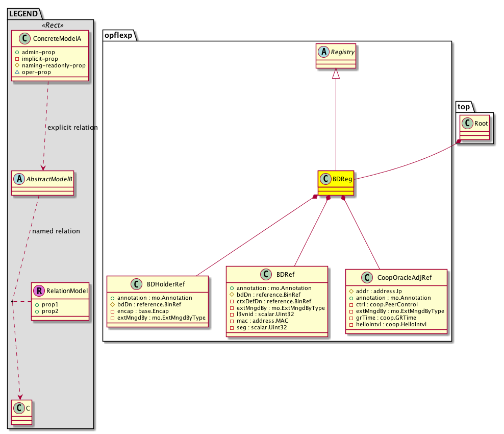Click the A icon of AbstractModelB

[x=18, y=179]
